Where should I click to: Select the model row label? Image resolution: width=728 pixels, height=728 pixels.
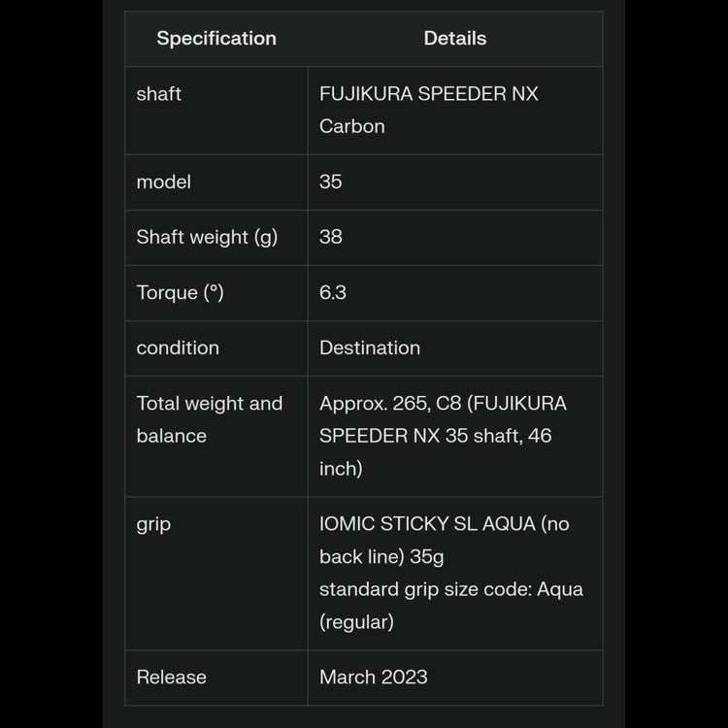tap(163, 182)
